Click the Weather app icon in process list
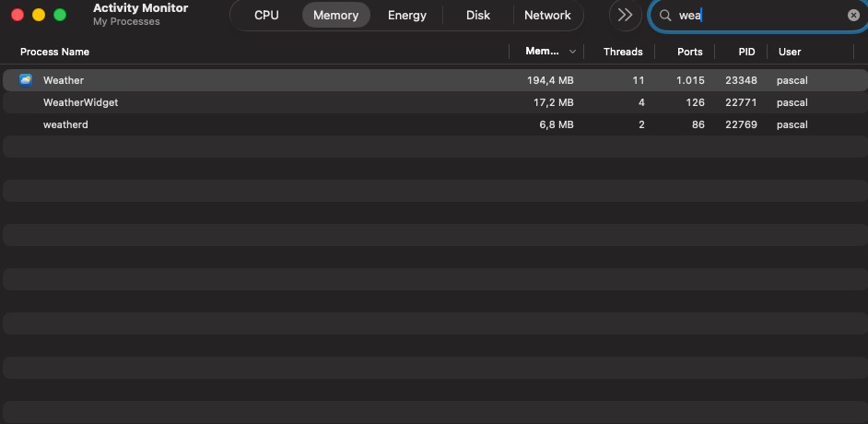 click(26, 80)
